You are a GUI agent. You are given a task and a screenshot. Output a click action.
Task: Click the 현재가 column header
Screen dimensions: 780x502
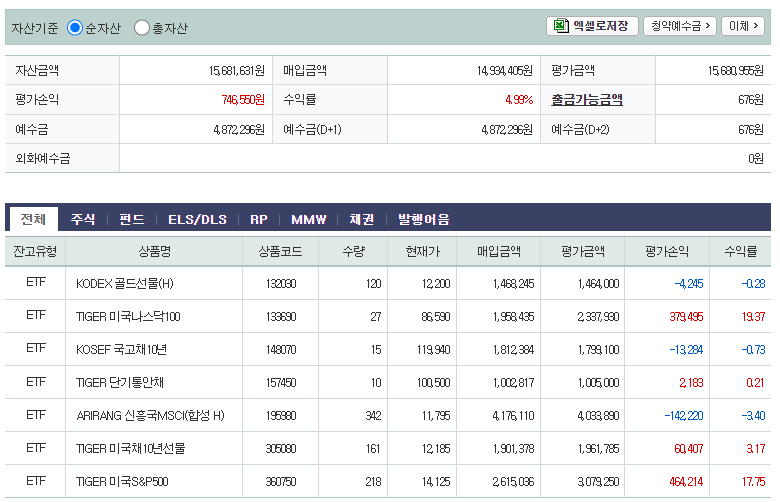click(x=422, y=251)
